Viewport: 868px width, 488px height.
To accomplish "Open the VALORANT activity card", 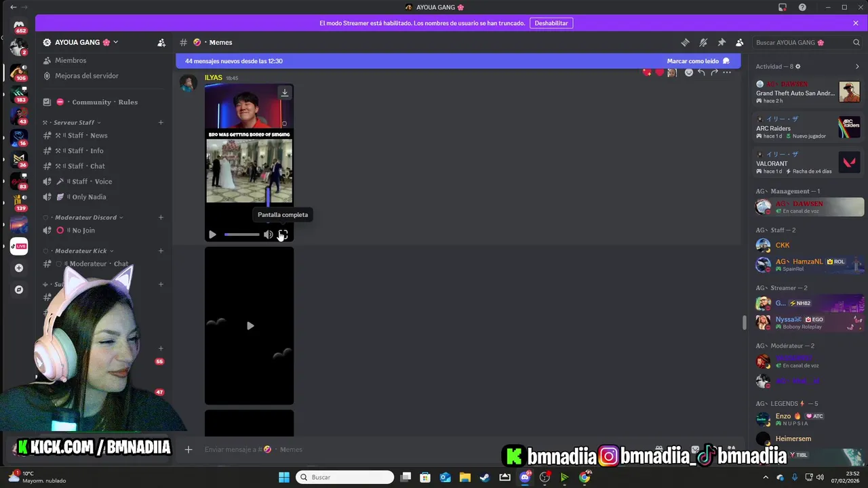I will point(808,163).
